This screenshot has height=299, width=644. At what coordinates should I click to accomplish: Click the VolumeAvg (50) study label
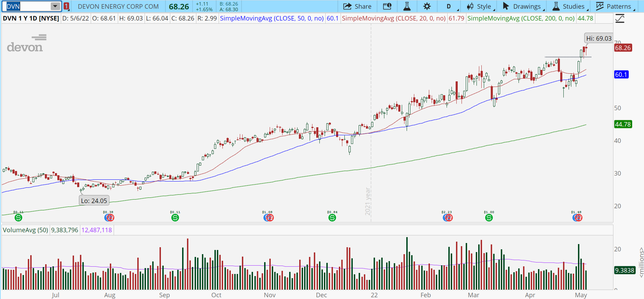[25, 230]
